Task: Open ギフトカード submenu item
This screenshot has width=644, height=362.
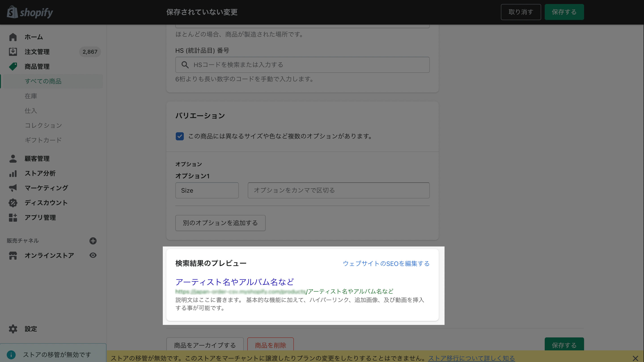Action: (43, 140)
